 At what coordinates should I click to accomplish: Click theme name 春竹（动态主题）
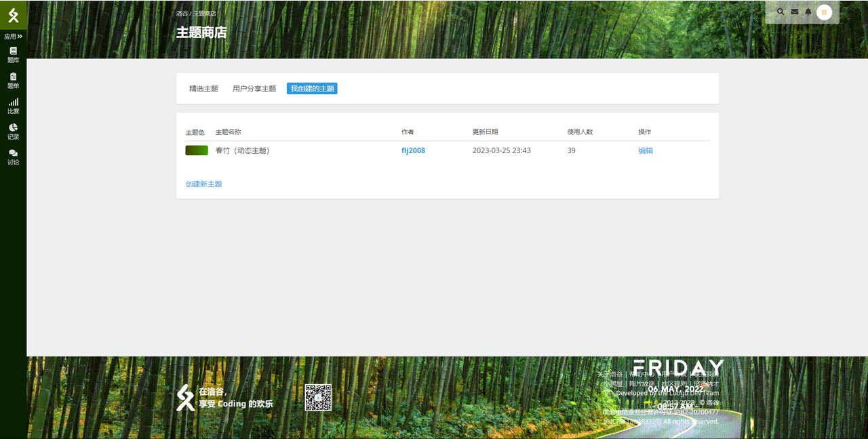[243, 150]
